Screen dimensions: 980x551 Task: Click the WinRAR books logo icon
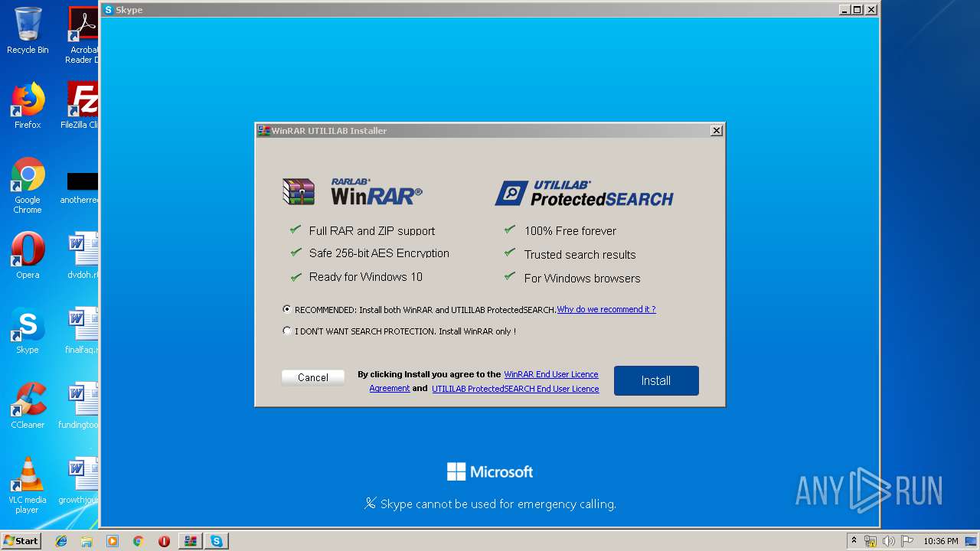click(x=299, y=191)
